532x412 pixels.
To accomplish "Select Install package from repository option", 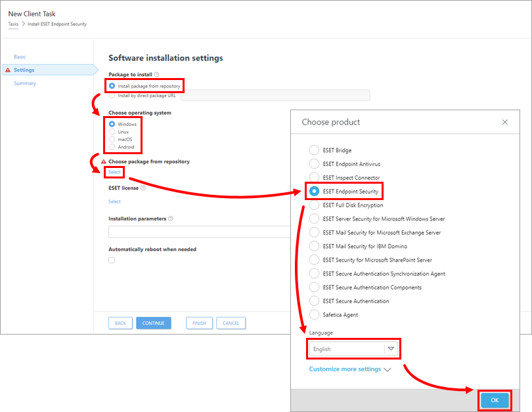I will coord(112,86).
